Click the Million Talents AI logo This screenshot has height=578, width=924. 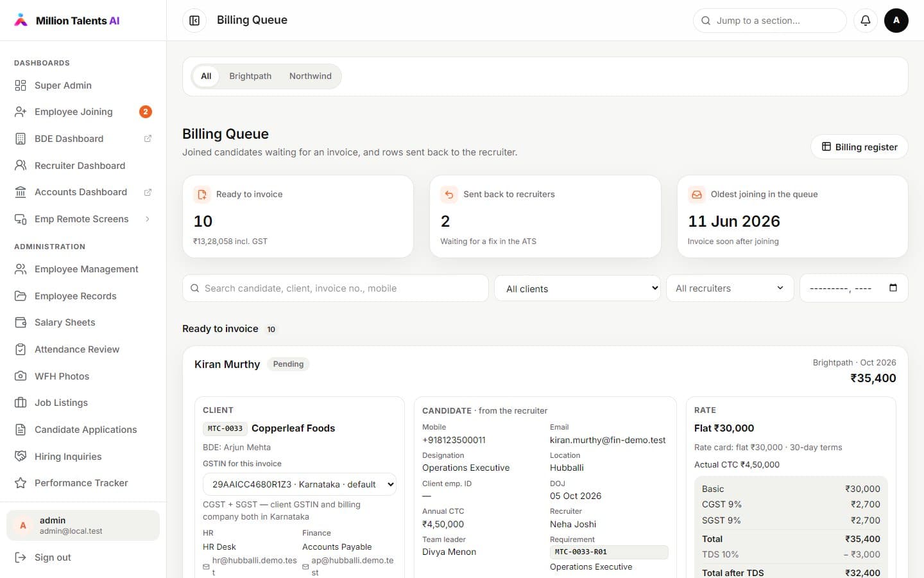(67, 21)
